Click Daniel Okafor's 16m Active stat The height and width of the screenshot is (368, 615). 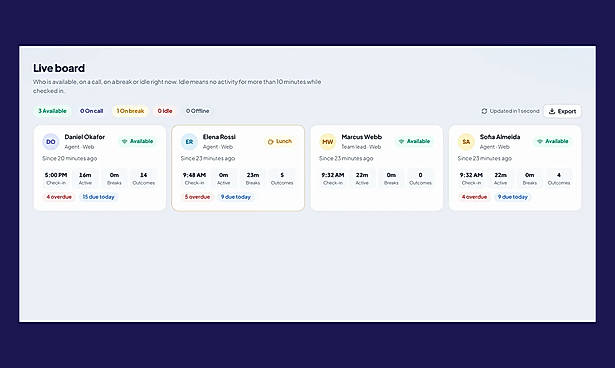(85, 178)
